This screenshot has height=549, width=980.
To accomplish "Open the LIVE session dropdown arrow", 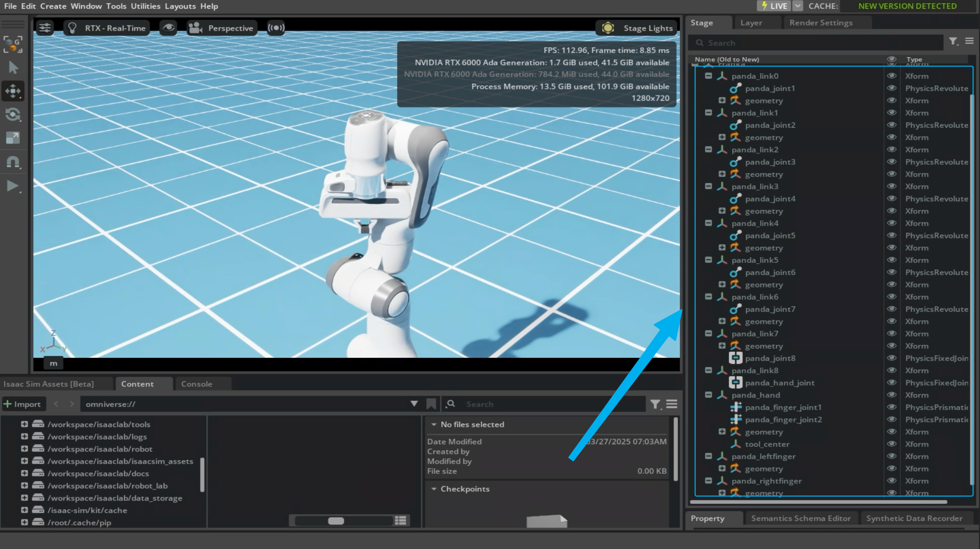I will tap(798, 6).
